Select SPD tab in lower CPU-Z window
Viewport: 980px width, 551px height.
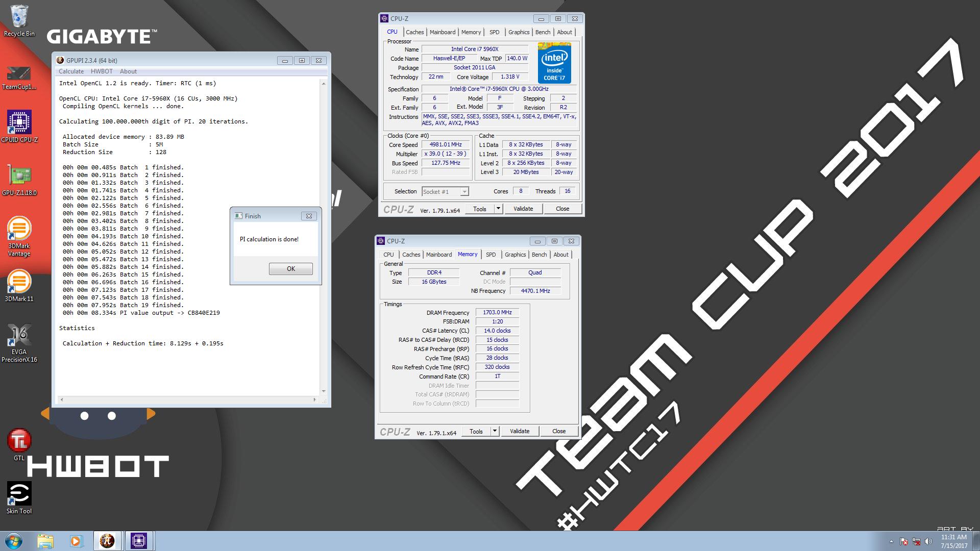tap(491, 255)
